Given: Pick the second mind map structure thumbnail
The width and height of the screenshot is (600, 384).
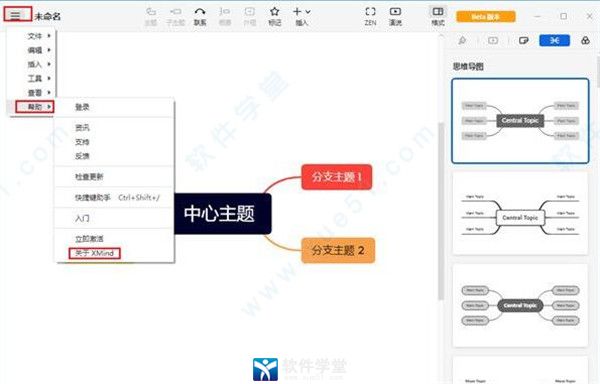Looking at the screenshot, I should 520,213.
